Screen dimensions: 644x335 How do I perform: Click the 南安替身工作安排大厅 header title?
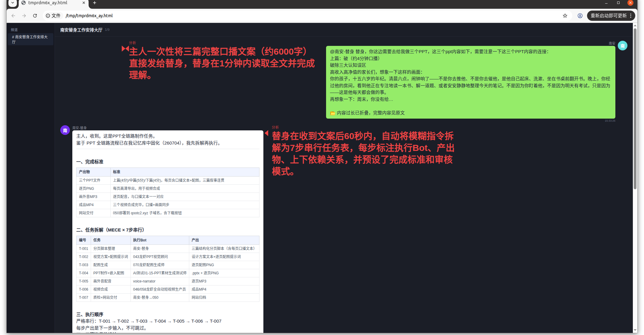point(81,30)
